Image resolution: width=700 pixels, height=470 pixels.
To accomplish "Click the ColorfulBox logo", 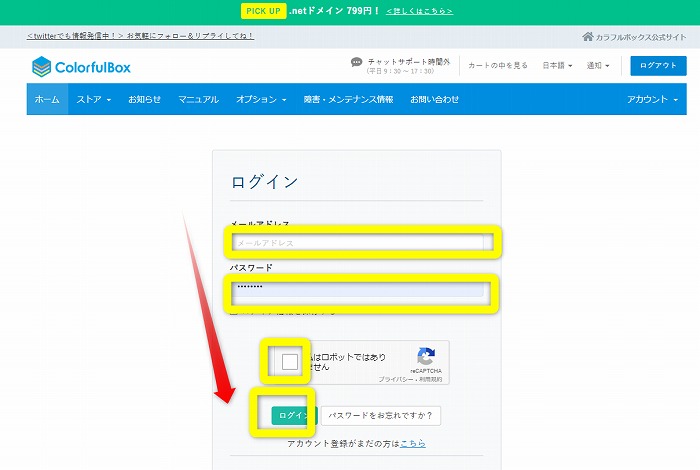I will point(81,67).
